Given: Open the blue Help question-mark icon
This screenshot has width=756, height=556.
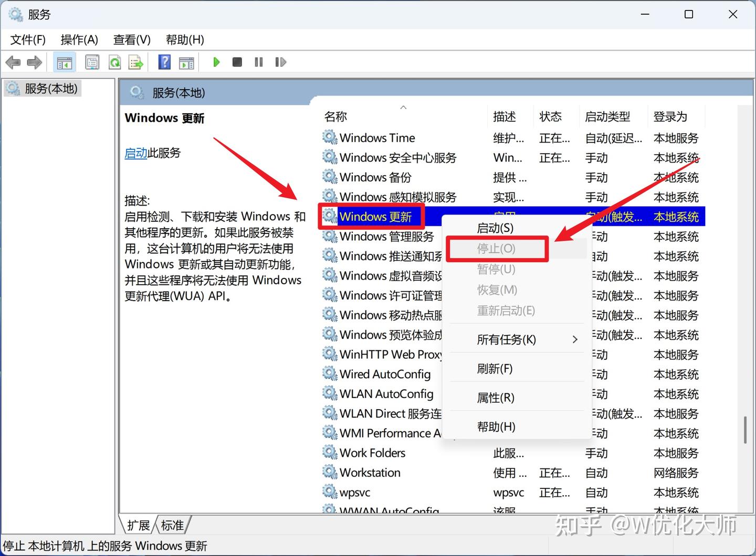Looking at the screenshot, I should point(164,62).
